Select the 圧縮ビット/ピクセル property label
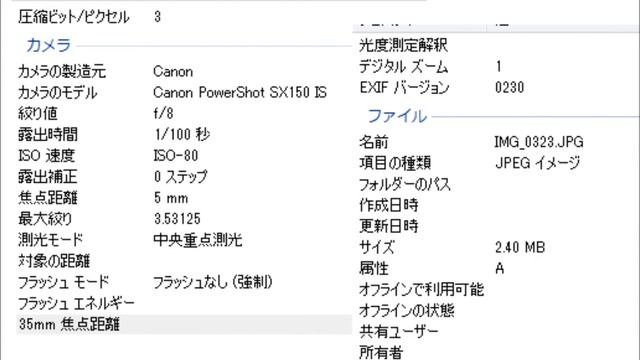The image size is (640, 360). [73, 17]
